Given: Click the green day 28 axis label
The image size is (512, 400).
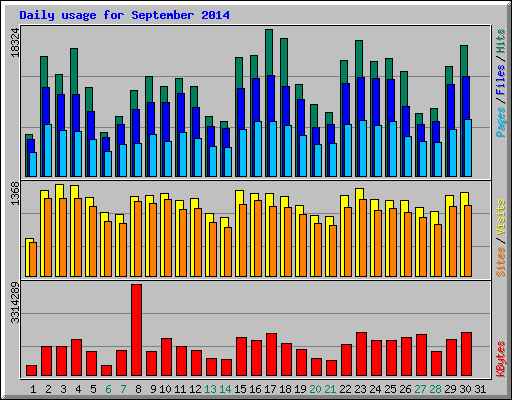Looking at the screenshot, I should click(435, 389).
